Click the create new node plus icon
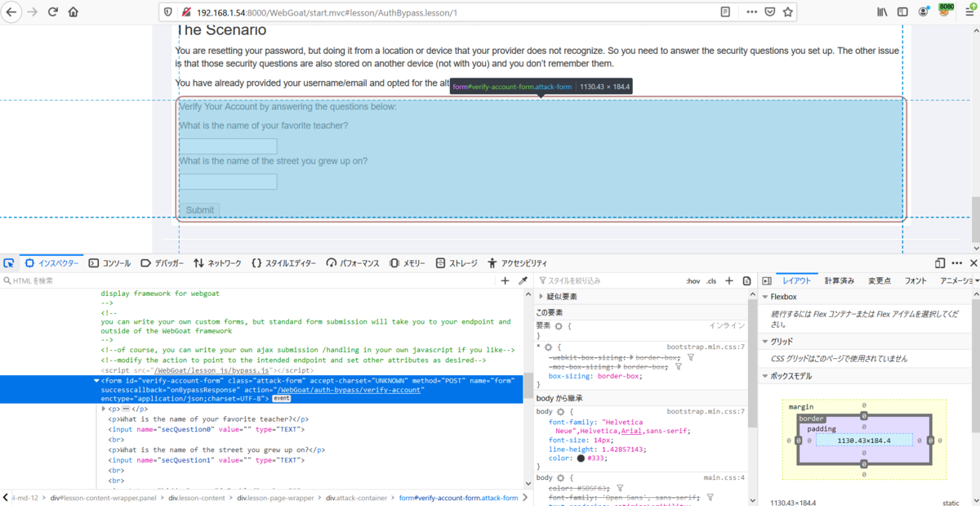This screenshot has height=506, width=980. (x=505, y=280)
